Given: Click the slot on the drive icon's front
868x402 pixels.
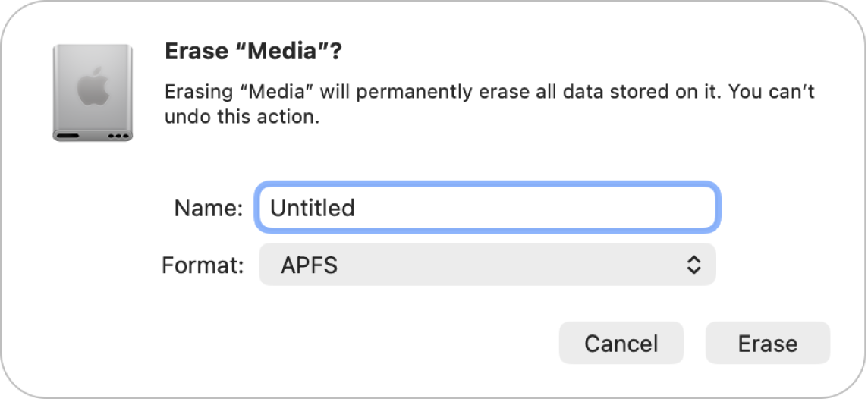Looking at the screenshot, I should click(x=70, y=137).
